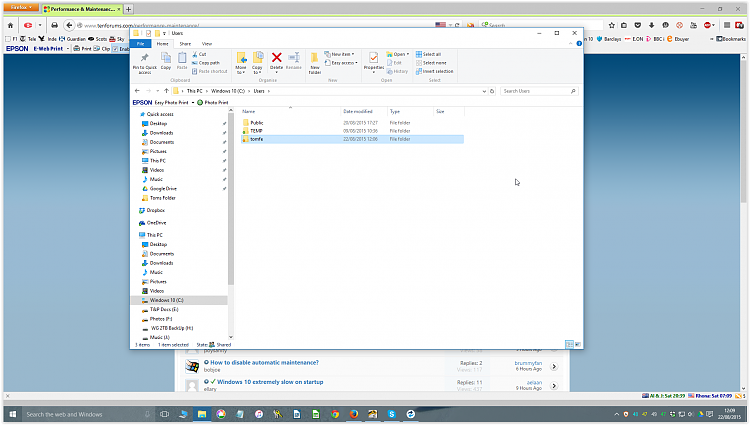This screenshot has height=425, width=750.
Task: Pin selection to Quick access in ribbon
Action: [x=144, y=63]
